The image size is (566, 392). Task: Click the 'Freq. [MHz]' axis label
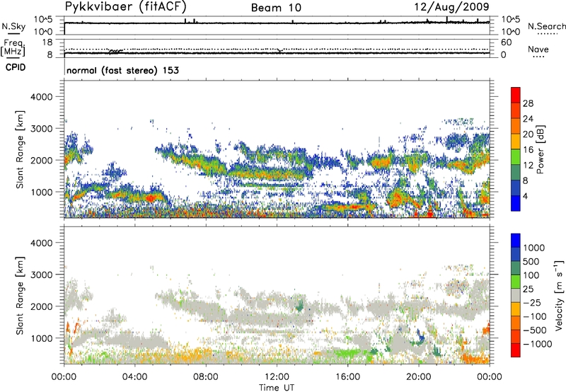pyautogui.click(x=13, y=48)
